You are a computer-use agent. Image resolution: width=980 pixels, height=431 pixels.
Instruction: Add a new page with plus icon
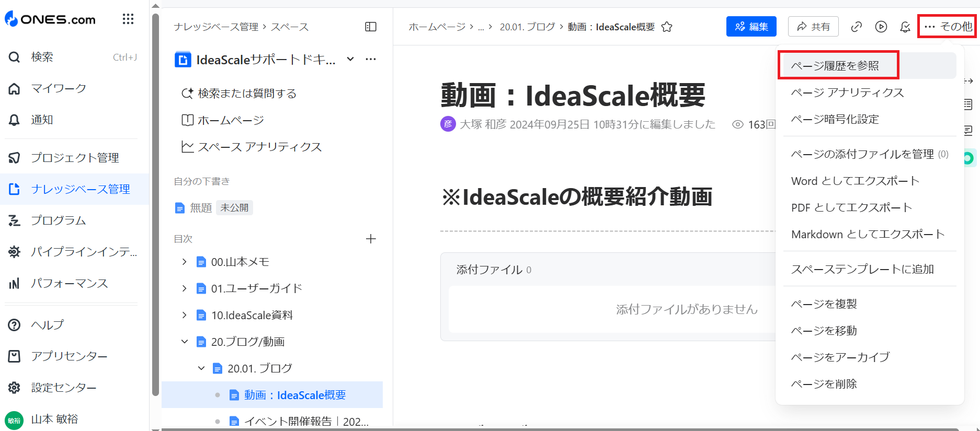[371, 239]
